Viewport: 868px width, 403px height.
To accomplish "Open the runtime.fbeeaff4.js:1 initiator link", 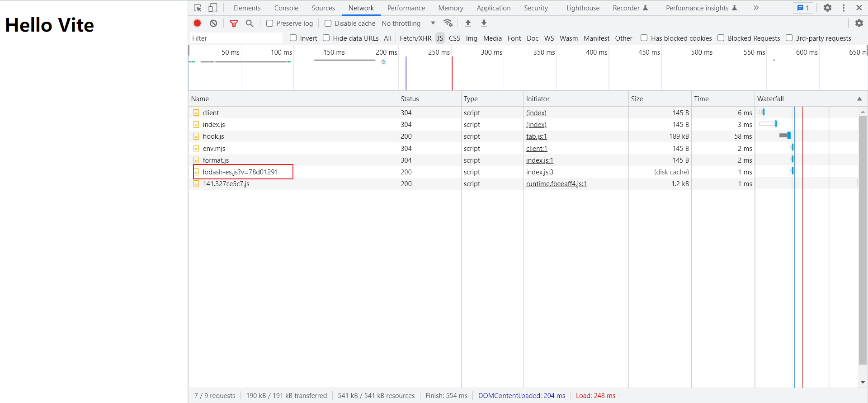I will pos(556,184).
